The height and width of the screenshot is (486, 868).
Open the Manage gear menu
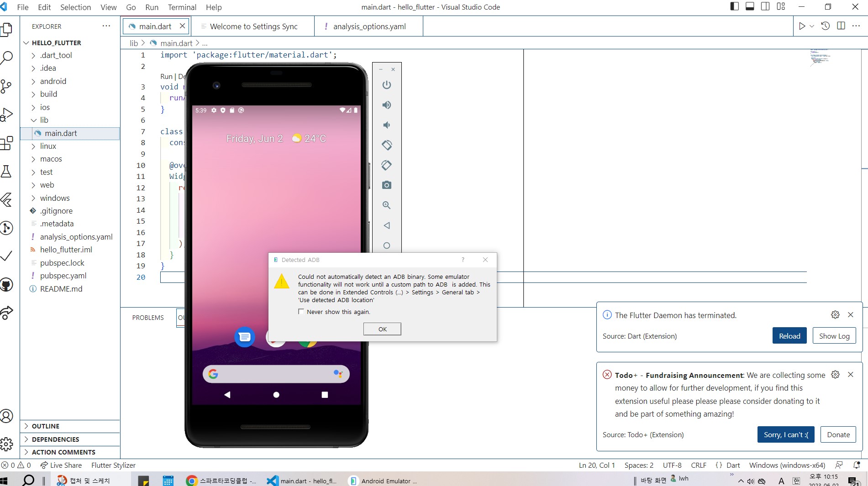tap(7, 444)
